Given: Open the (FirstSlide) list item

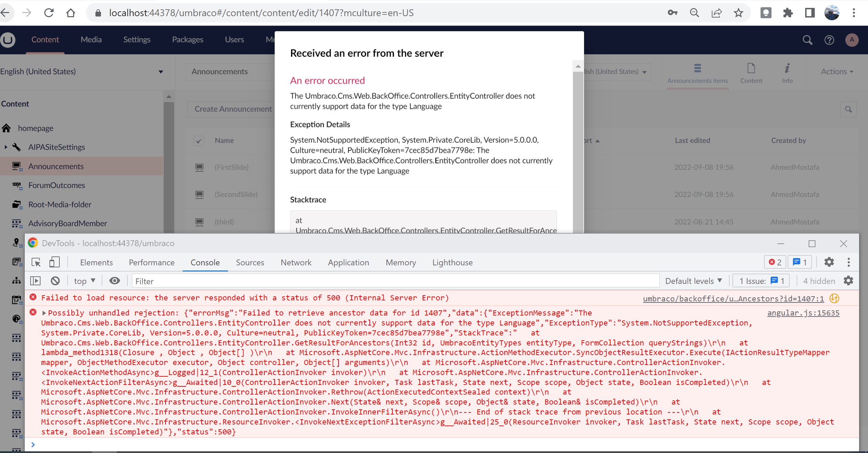Looking at the screenshot, I should [231, 167].
